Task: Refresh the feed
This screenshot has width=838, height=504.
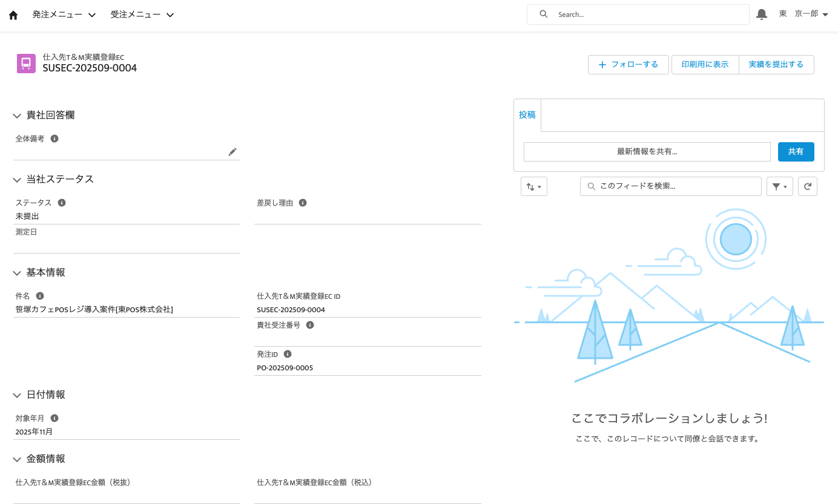Action: [807, 186]
